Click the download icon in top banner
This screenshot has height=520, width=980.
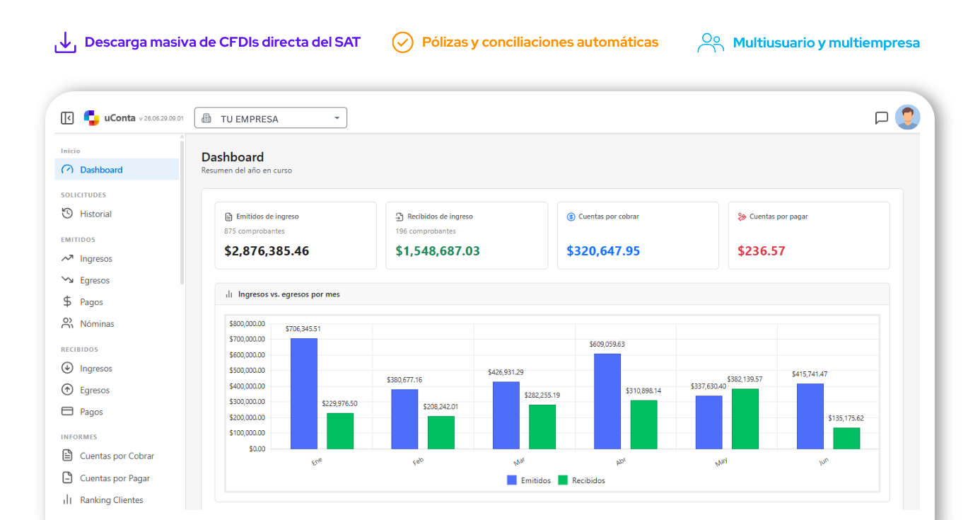tap(65, 42)
